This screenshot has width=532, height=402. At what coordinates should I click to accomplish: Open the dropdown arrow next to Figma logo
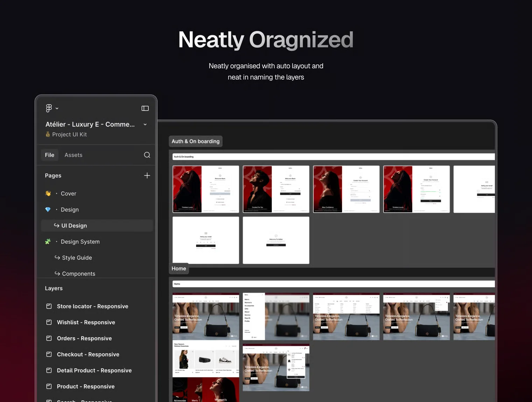pyautogui.click(x=57, y=109)
